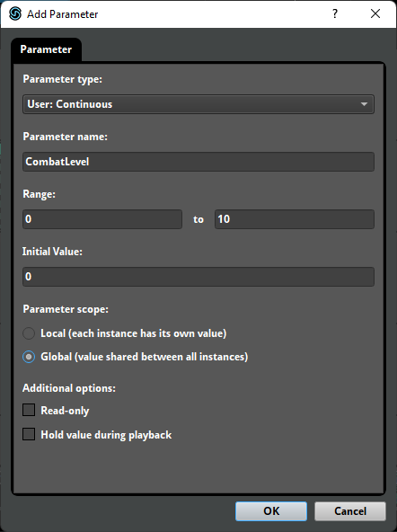Click the Initial Value input field
This screenshot has height=532, width=397.
coord(198,277)
